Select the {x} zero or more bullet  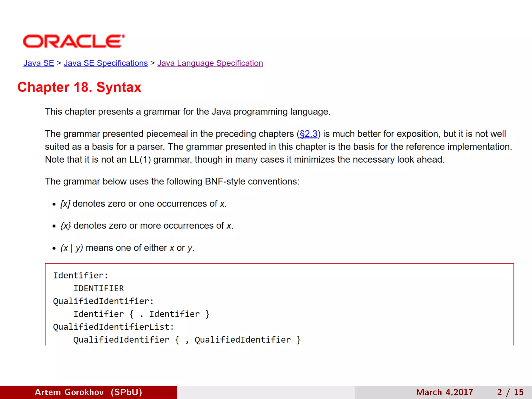pyautogui.click(x=147, y=226)
